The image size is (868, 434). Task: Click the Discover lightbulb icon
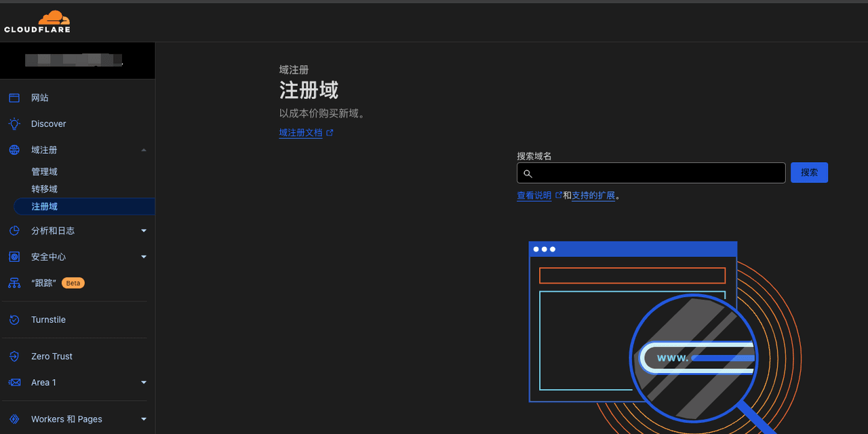14,123
